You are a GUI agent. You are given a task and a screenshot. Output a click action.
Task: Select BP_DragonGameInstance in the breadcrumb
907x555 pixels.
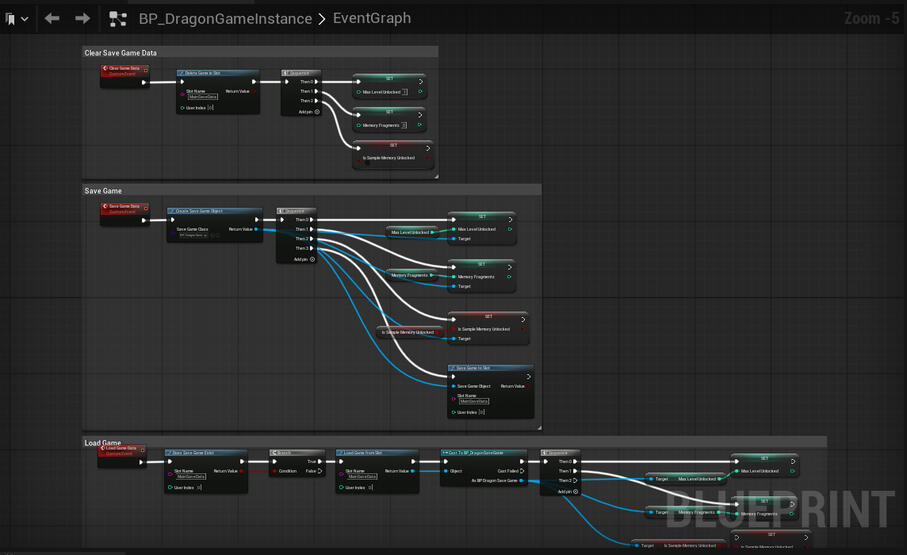225,18
